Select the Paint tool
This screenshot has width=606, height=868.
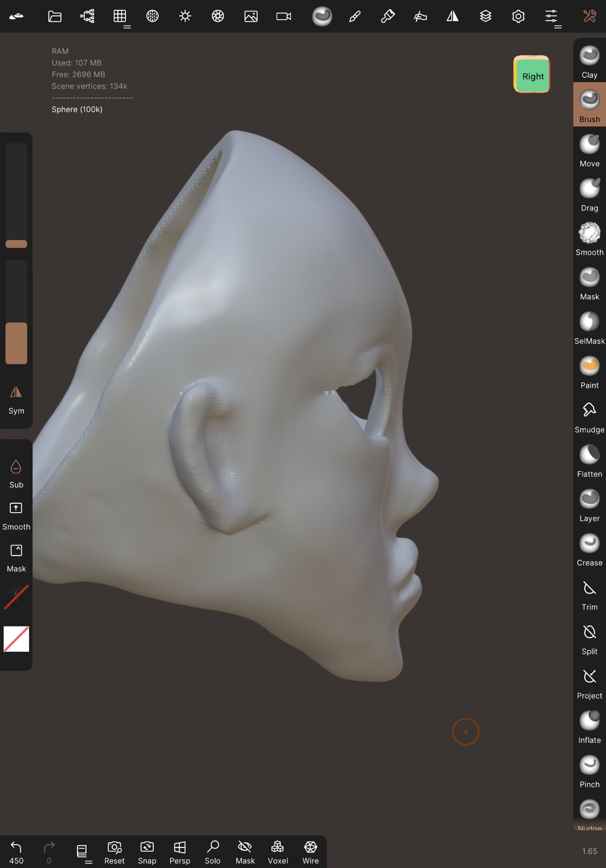coord(589,372)
